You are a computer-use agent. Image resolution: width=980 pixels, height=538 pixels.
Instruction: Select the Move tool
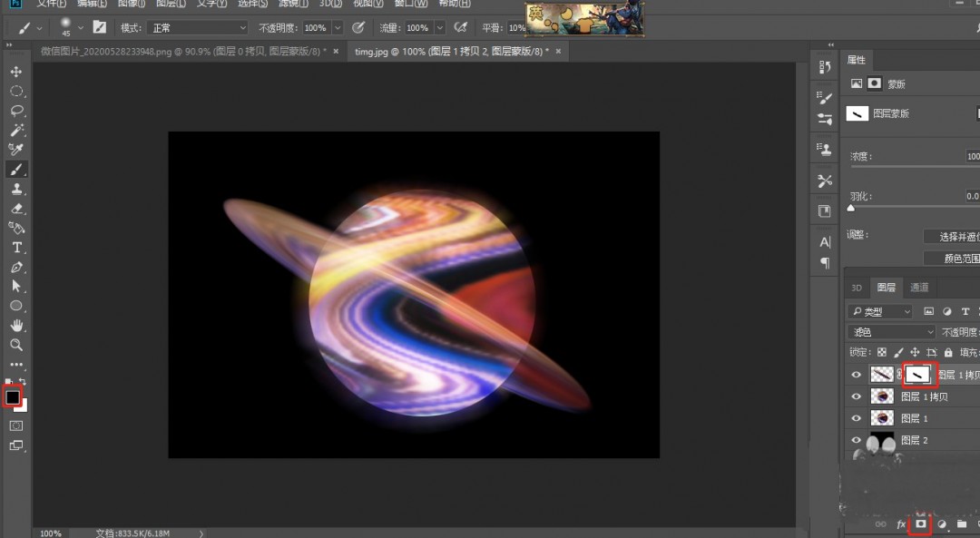[16, 71]
